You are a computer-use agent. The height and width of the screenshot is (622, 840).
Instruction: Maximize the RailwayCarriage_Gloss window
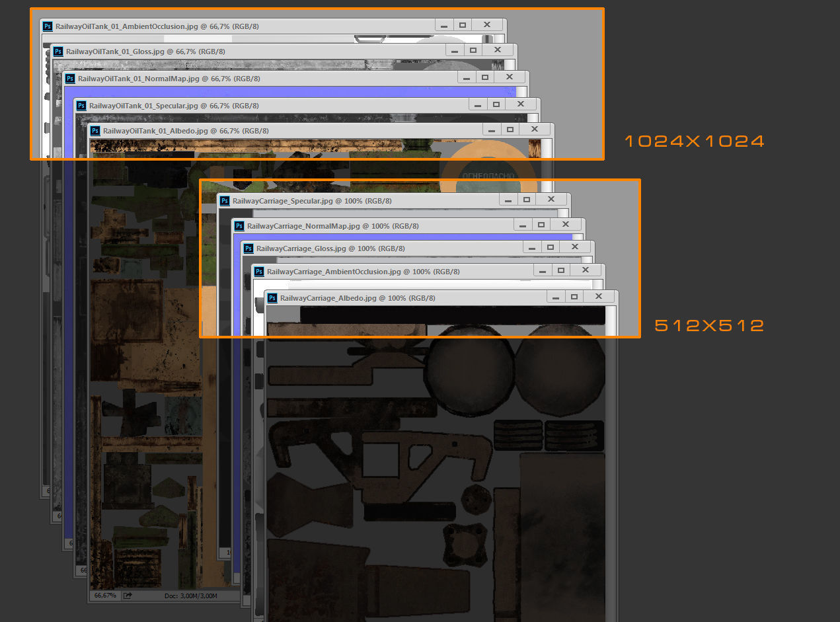551,247
